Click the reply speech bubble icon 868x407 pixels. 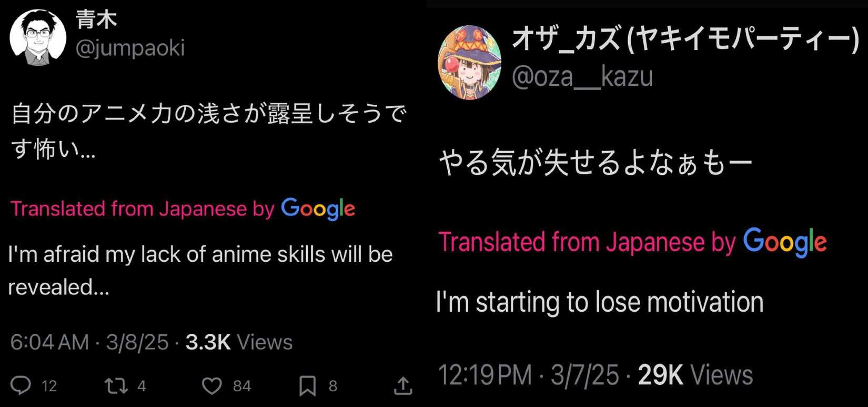tap(21, 385)
